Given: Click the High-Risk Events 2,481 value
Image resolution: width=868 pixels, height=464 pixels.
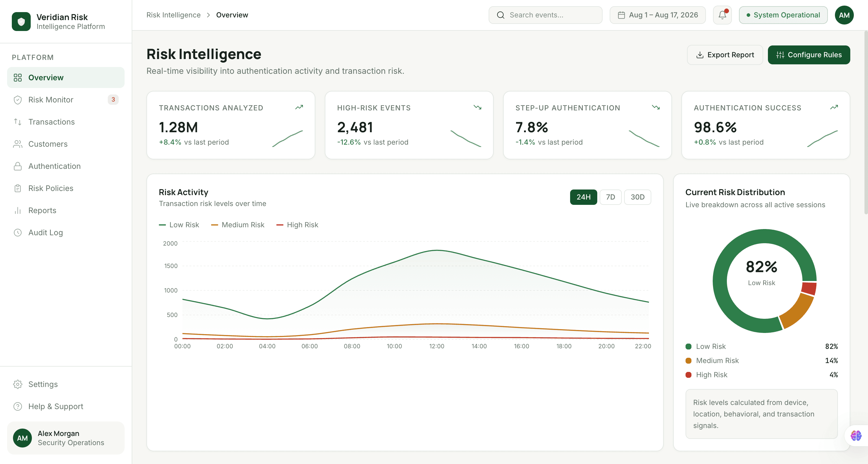Looking at the screenshot, I should pyautogui.click(x=355, y=128).
